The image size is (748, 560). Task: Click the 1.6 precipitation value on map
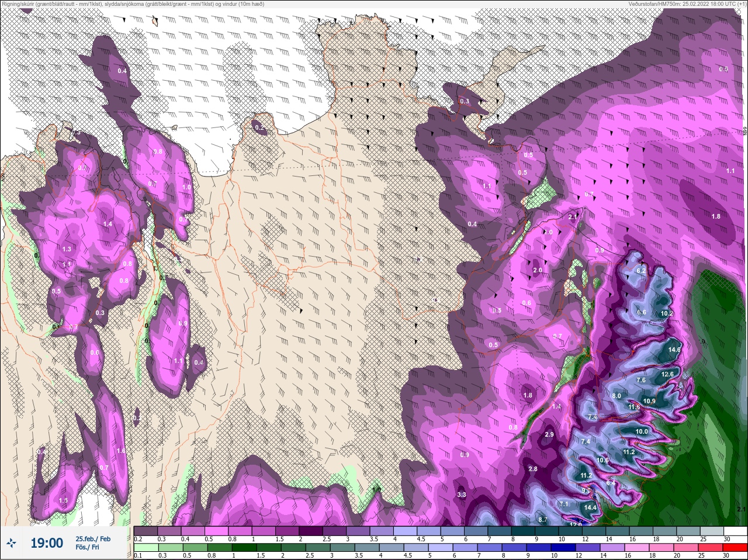tap(121, 451)
